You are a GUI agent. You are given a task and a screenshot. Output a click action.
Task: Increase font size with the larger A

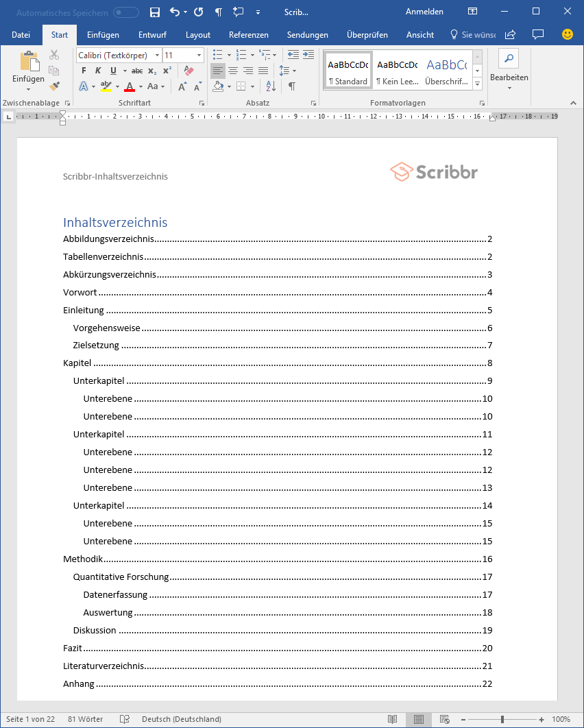182,86
